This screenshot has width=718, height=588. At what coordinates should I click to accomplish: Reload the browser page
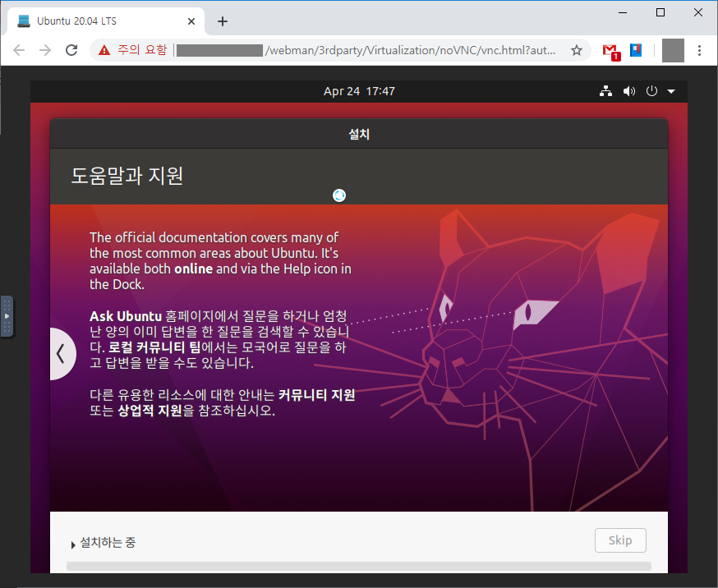(x=71, y=50)
